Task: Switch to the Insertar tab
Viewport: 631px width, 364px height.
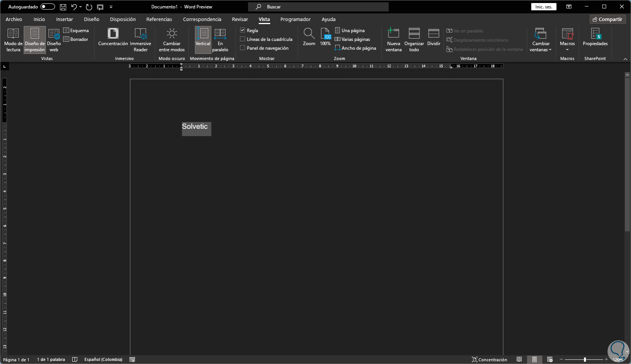Action: pyautogui.click(x=64, y=19)
